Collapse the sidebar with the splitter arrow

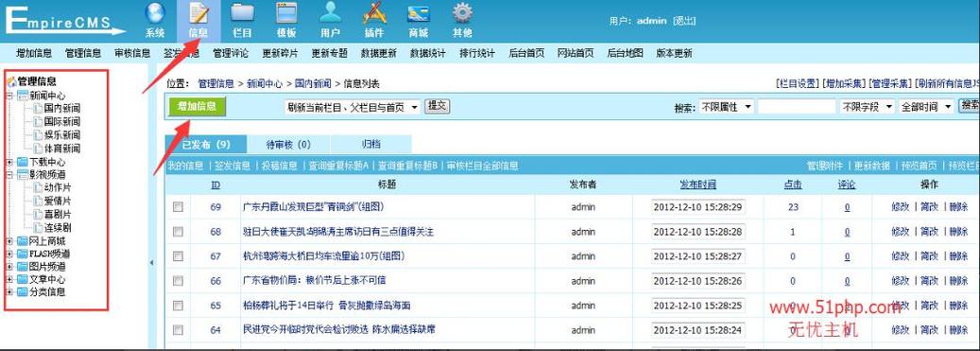tap(150, 263)
